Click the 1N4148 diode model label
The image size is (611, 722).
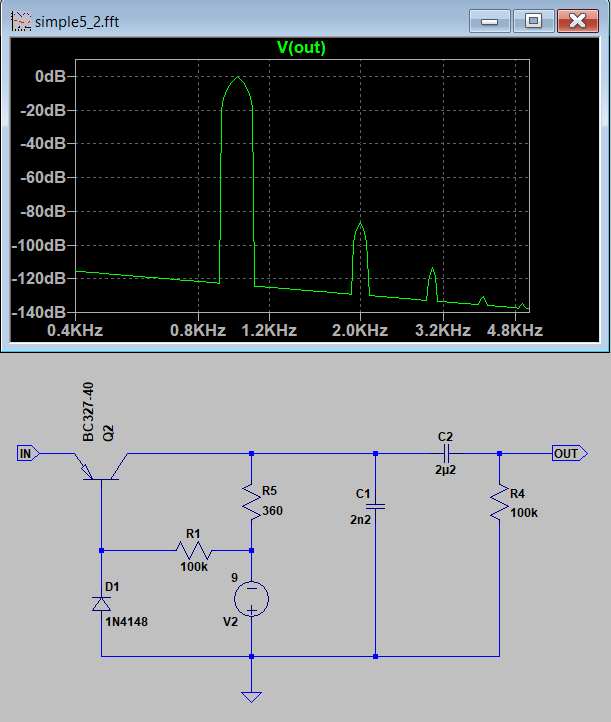click(x=126, y=622)
